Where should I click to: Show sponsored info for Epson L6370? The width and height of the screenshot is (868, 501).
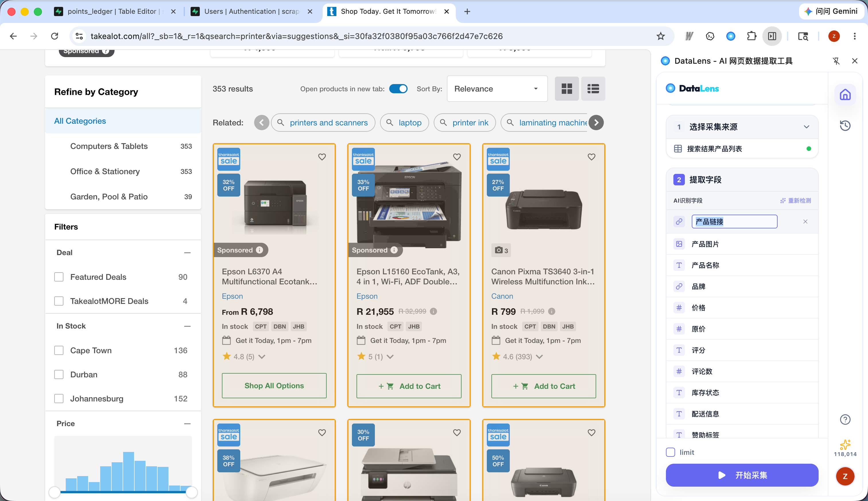coord(259,250)
